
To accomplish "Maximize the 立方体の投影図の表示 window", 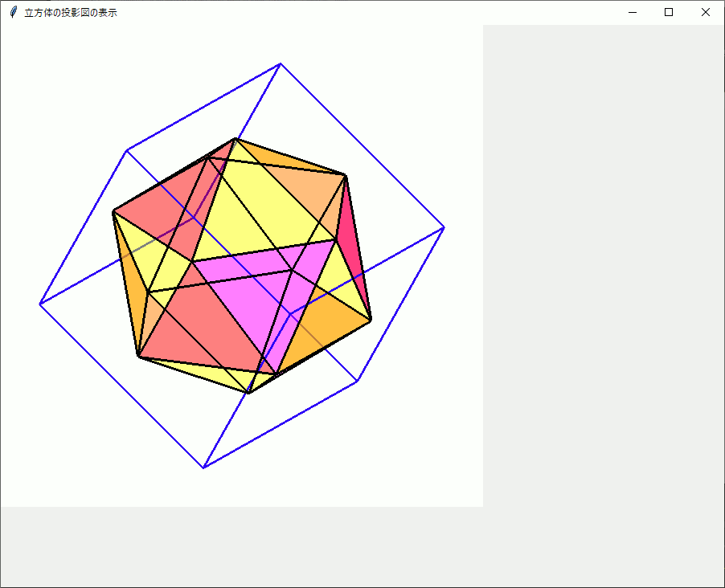I will (669, 13).
